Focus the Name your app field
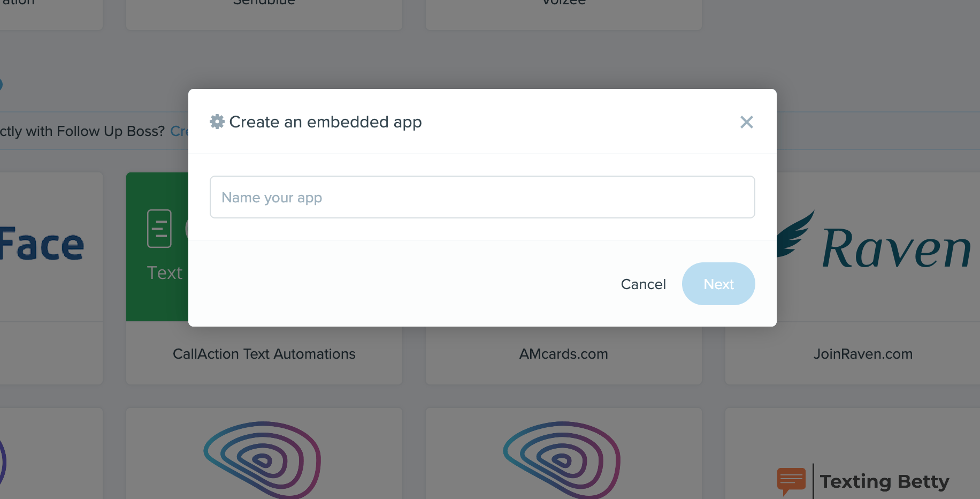Viewport: 980px width, 499px height. (x=482, y=197)
